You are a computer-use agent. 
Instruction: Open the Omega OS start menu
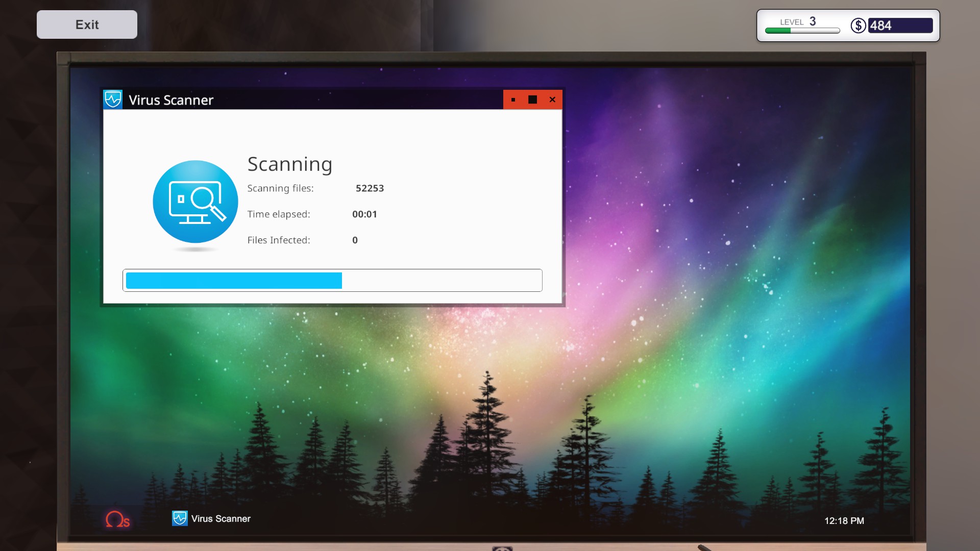tap(117, 519)
